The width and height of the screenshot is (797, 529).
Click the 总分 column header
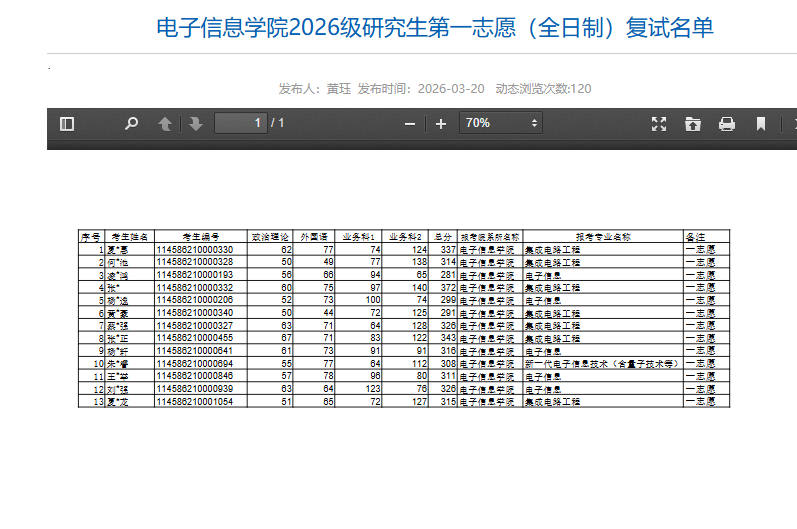[x=444, y=237]
